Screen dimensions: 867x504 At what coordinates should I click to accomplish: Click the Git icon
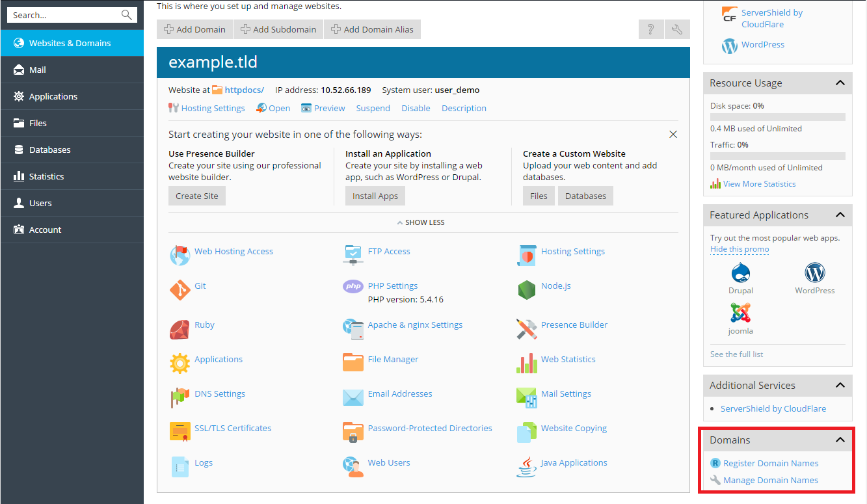[180, 289]
